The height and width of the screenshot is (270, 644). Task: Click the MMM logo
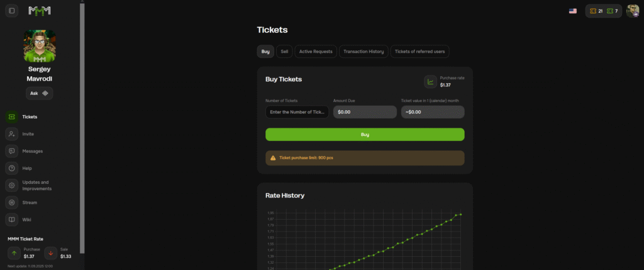(x=41, y=11)
